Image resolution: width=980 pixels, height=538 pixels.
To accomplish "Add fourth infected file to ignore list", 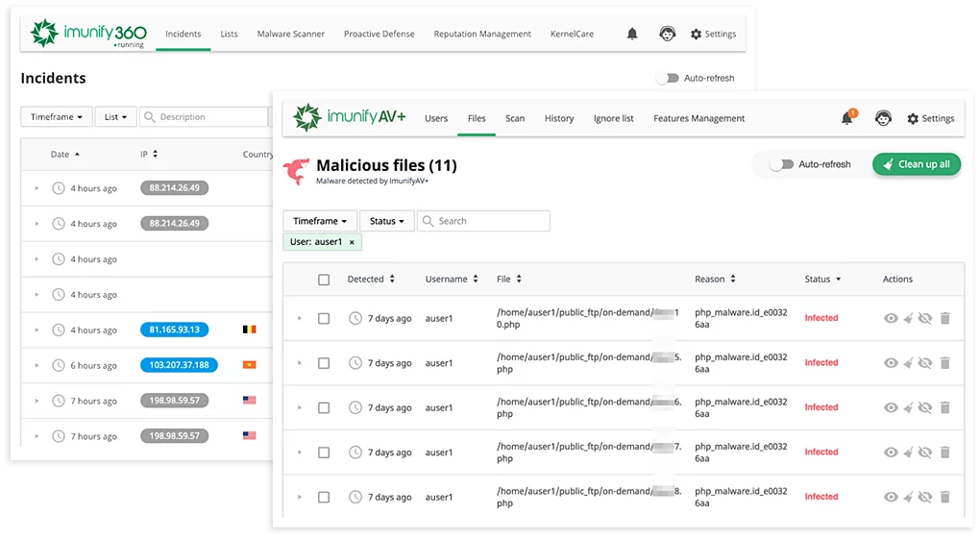I will pyautogui.click(x=925, y=452).
